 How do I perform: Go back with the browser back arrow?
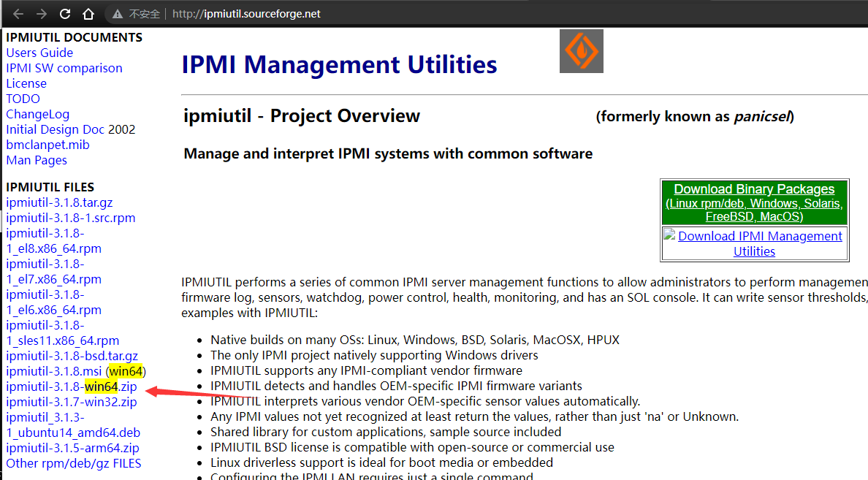pos(18,14)
